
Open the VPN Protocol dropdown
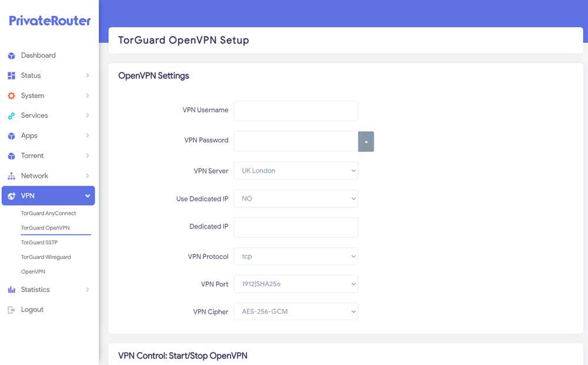click(296, 256)
